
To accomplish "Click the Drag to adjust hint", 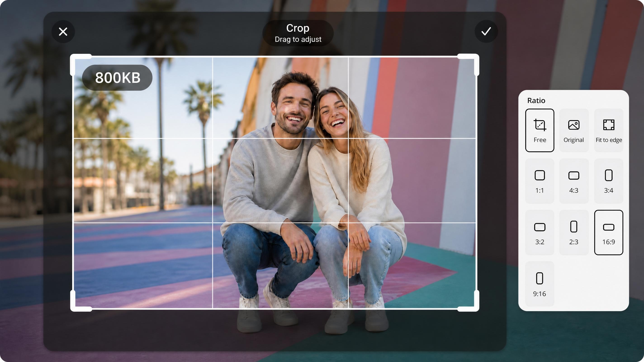I will (x=298, y=39).
